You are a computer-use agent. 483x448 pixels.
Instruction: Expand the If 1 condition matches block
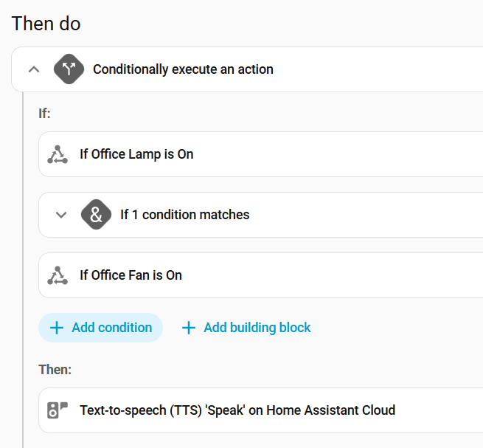coord(61,215)
